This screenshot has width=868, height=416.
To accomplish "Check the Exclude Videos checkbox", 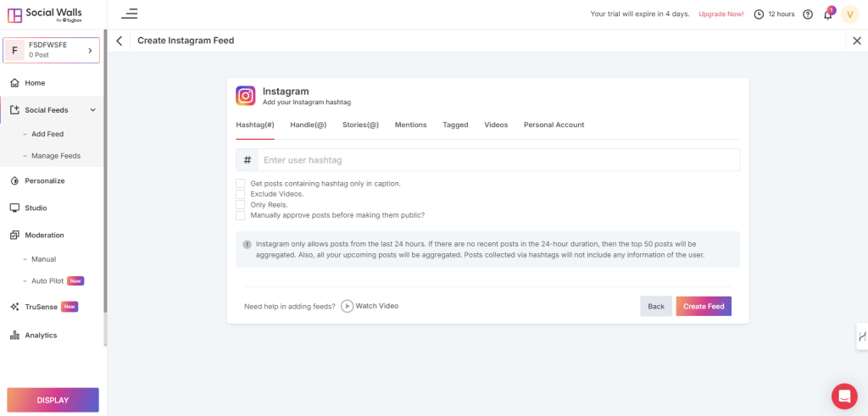I will pyautogui.click(x=240, y=194).
